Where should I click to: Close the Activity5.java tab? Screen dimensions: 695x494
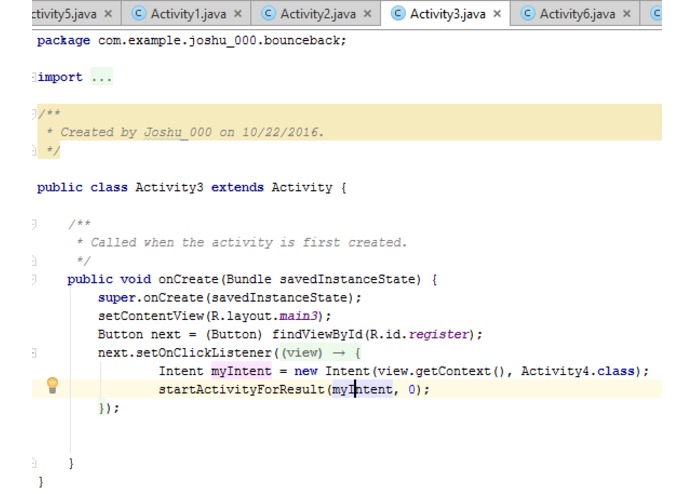(108, 14)
